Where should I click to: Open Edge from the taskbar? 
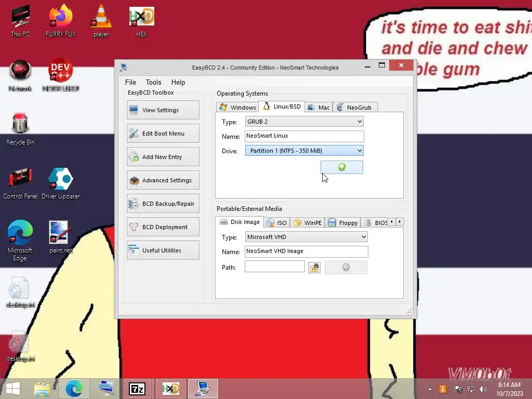[x=74, y=389]
